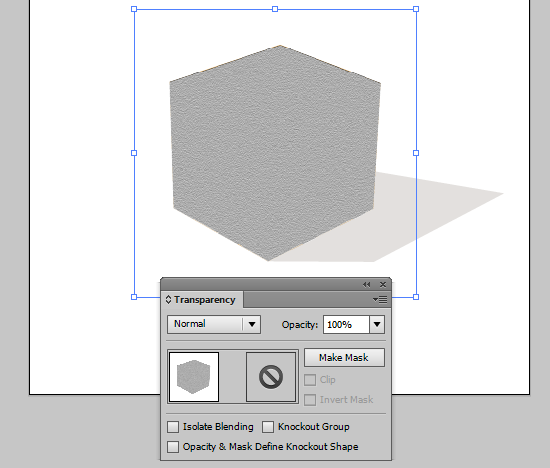550x468 pixels.
Task: Close the Transparency panel
Action: point(383,285)
